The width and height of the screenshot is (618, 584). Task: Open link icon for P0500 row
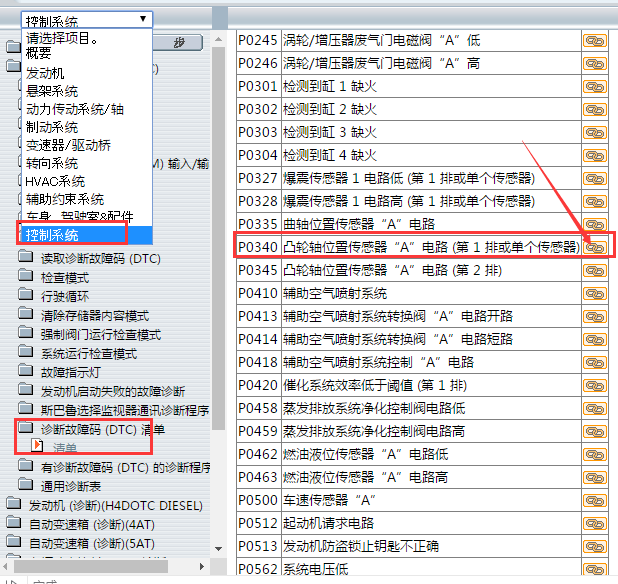click(595, 500)
